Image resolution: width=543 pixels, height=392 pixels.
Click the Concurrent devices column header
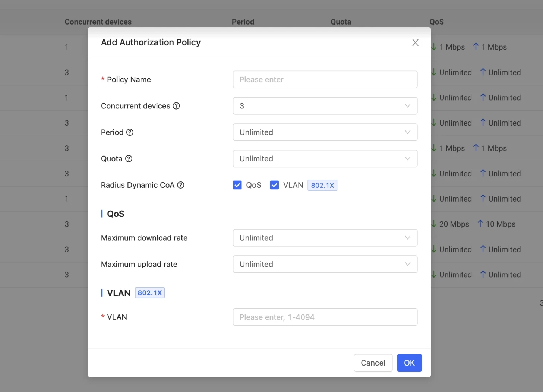point(98,22)
